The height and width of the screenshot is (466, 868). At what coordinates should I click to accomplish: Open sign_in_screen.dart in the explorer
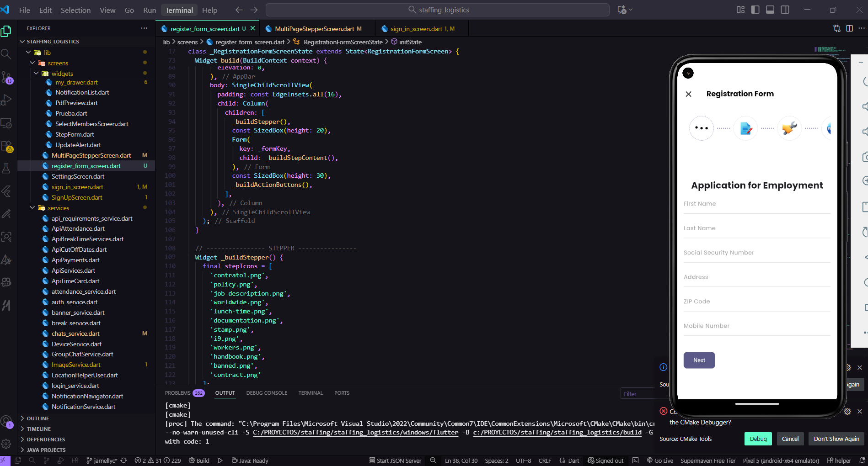[x=77, y=187]
